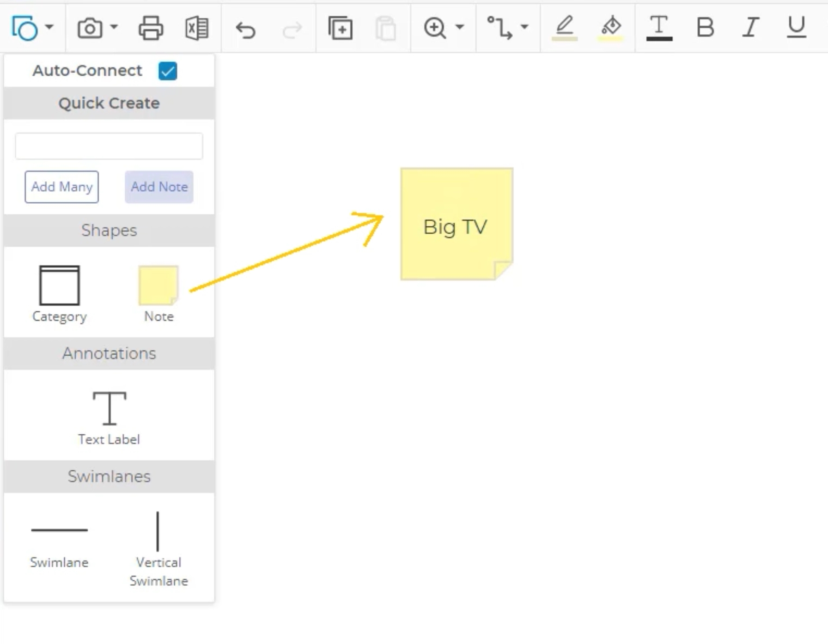Open the line color pen tool
828x644 pixels.
click(x=565, y=28)
